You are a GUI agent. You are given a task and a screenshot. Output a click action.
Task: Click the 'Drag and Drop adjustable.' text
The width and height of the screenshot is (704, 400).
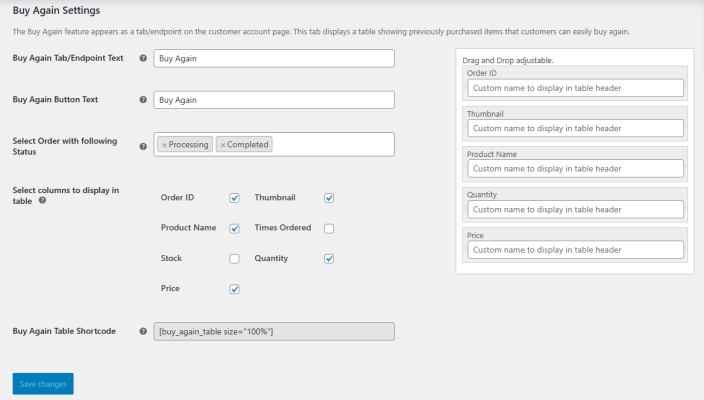[508, 60]
